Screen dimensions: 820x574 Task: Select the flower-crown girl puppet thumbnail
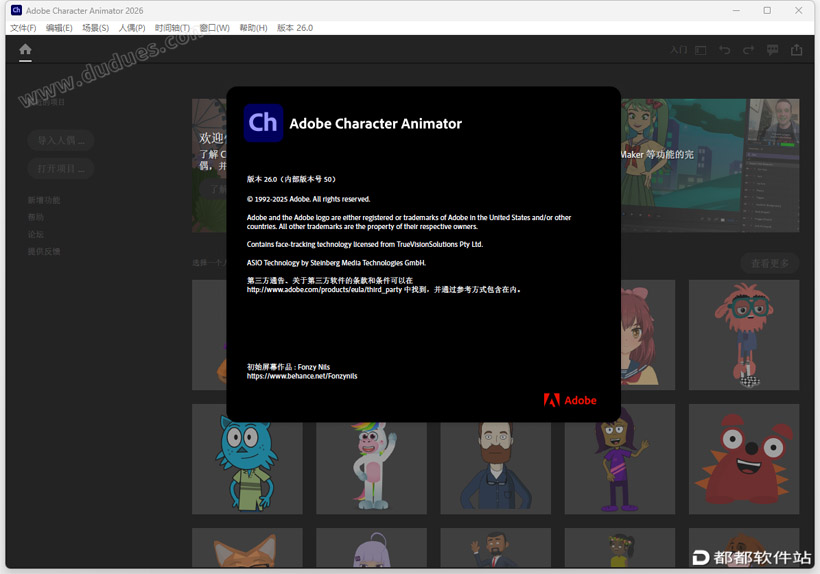coord(620,547)
